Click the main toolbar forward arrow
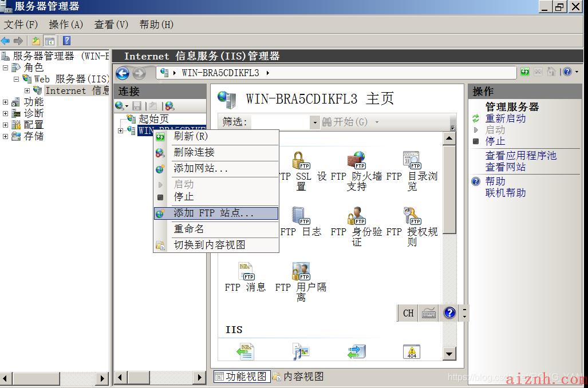 tap(18, 41)
